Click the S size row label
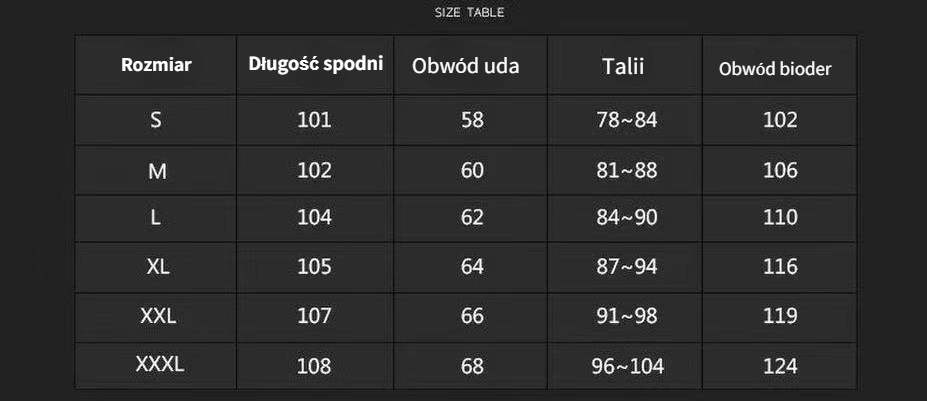 click(155, 121)
